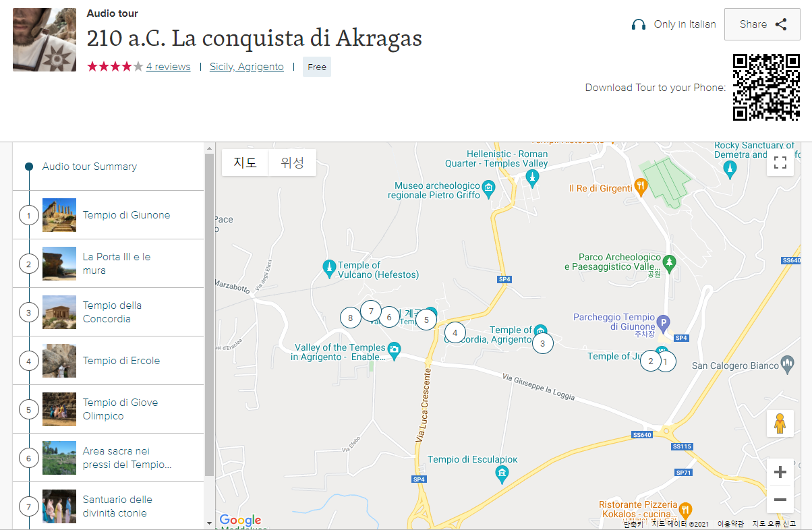812x530 pixels.
Task: Click the Il Re di Girgenti restaurant pin
Action: point(641,187)
